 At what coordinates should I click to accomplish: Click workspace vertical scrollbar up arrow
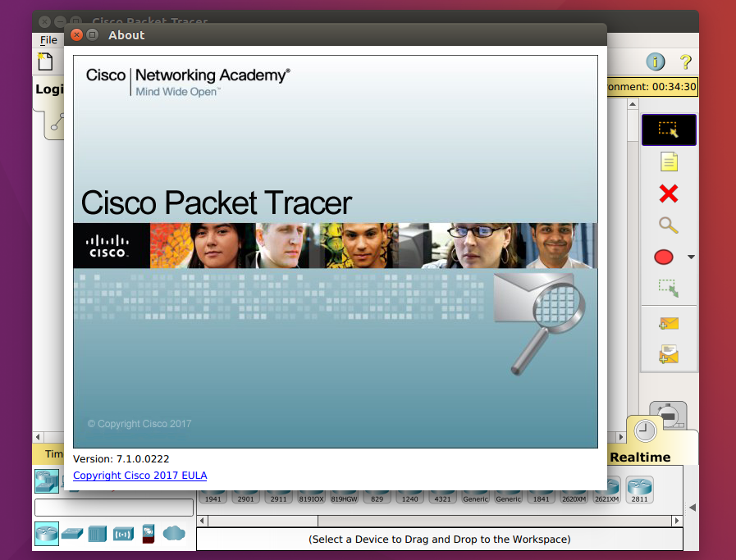click(633, 104)
